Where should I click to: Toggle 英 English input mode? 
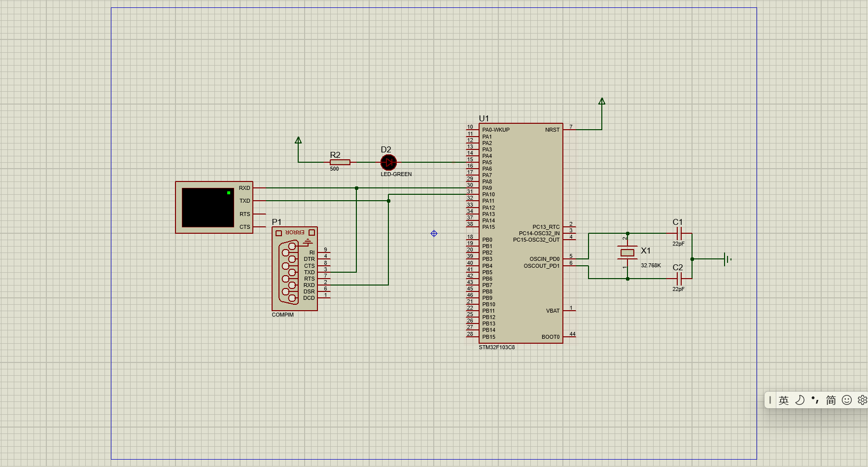coord(784,400)
